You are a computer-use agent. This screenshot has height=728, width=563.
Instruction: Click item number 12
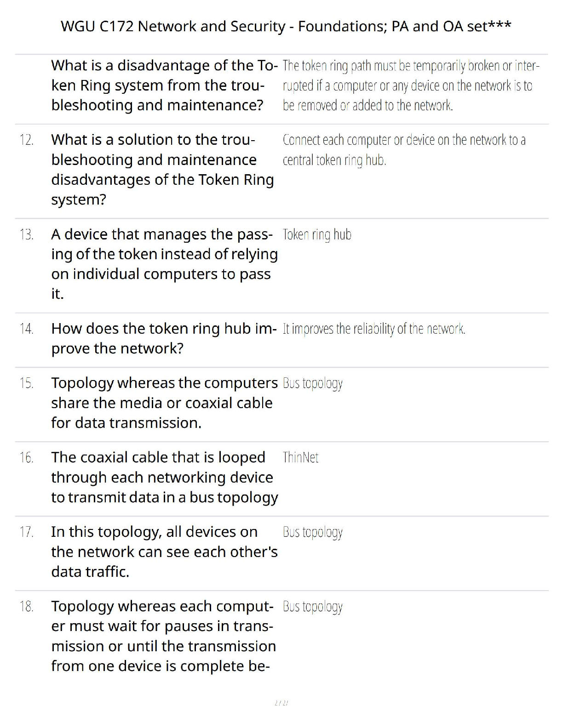(x=27, y=140)
